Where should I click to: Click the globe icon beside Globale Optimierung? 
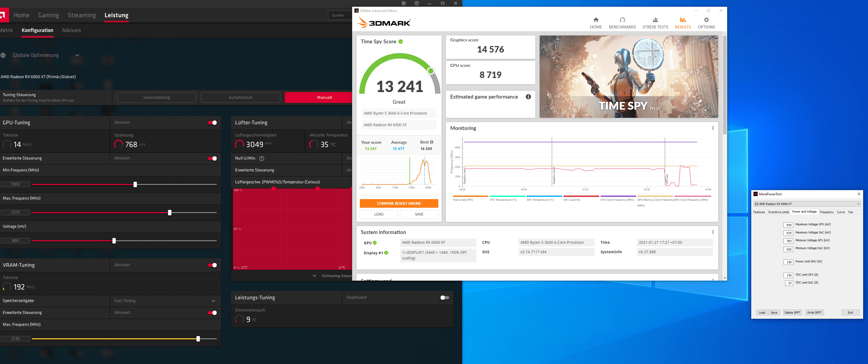tap(3, 55)
